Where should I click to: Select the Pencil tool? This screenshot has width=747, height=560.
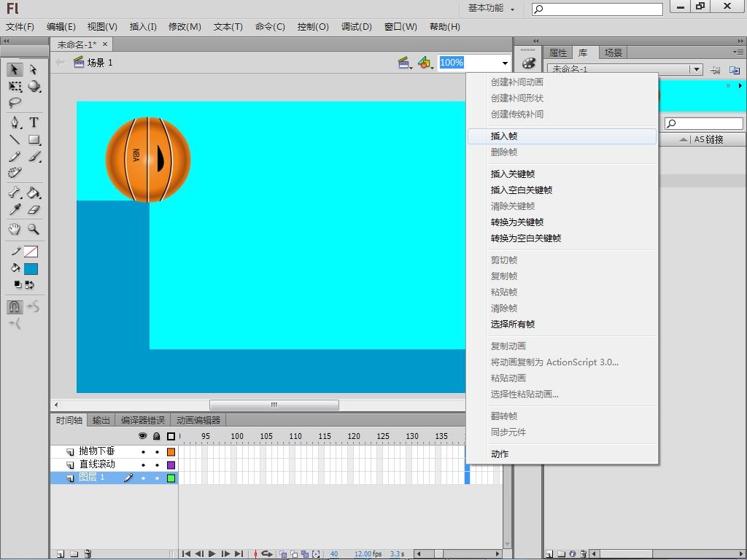coord(15,157)
